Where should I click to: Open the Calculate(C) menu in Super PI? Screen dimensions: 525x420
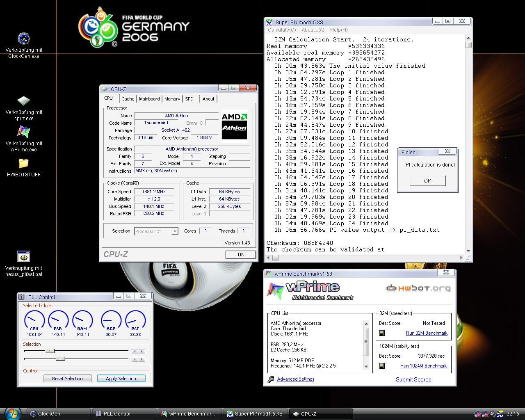point(282,30)
